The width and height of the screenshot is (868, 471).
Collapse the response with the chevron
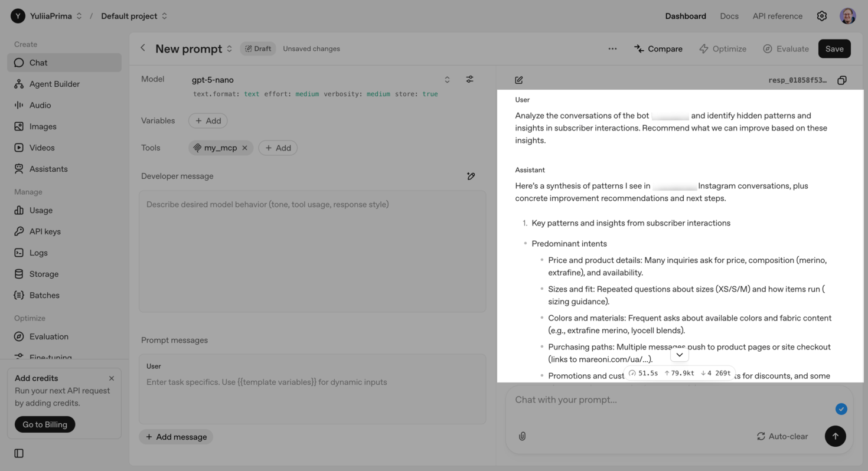[679, 354]
